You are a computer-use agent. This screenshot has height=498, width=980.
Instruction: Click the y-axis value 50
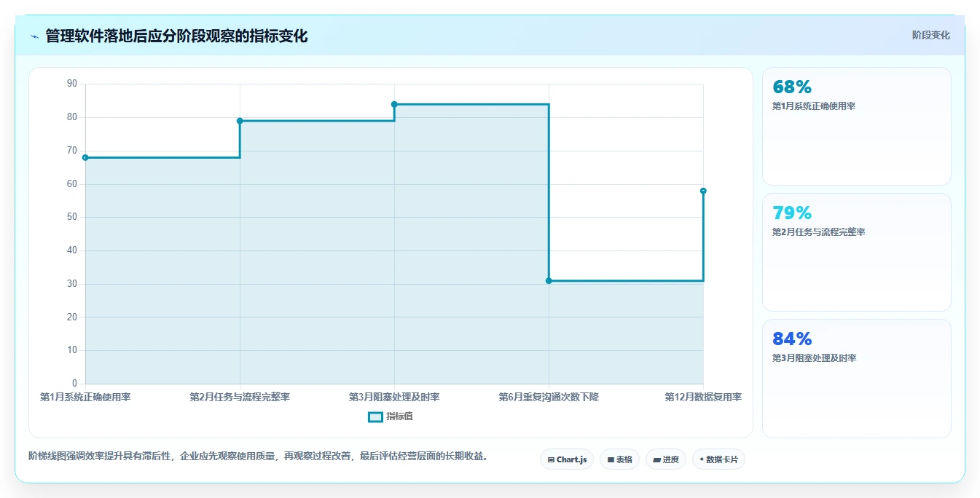point(72,217)
